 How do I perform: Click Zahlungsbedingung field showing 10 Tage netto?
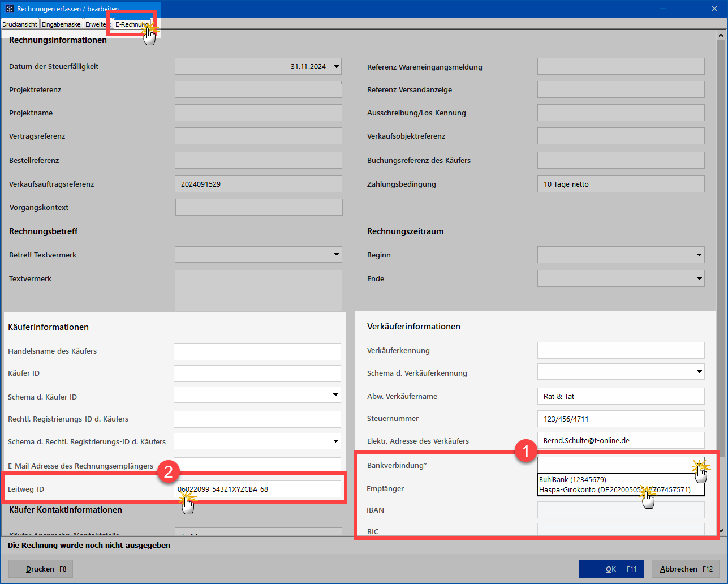tap(621, 184)
